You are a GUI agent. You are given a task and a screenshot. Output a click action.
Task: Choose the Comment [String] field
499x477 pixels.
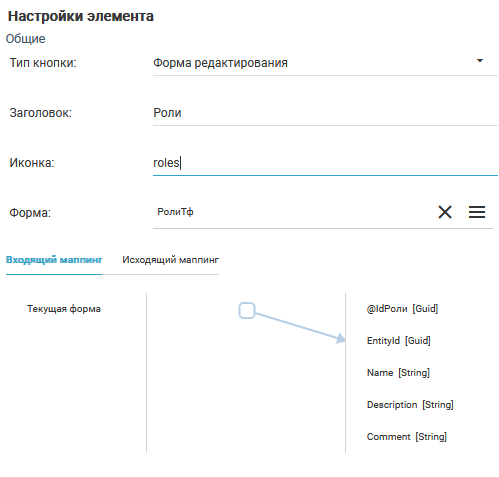[407, 437]
